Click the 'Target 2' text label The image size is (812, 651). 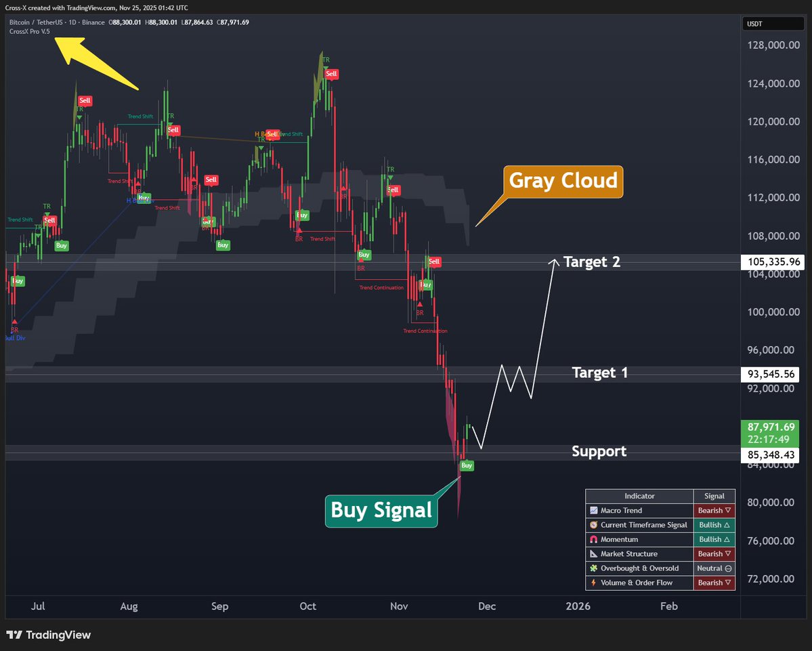[592, 262]
